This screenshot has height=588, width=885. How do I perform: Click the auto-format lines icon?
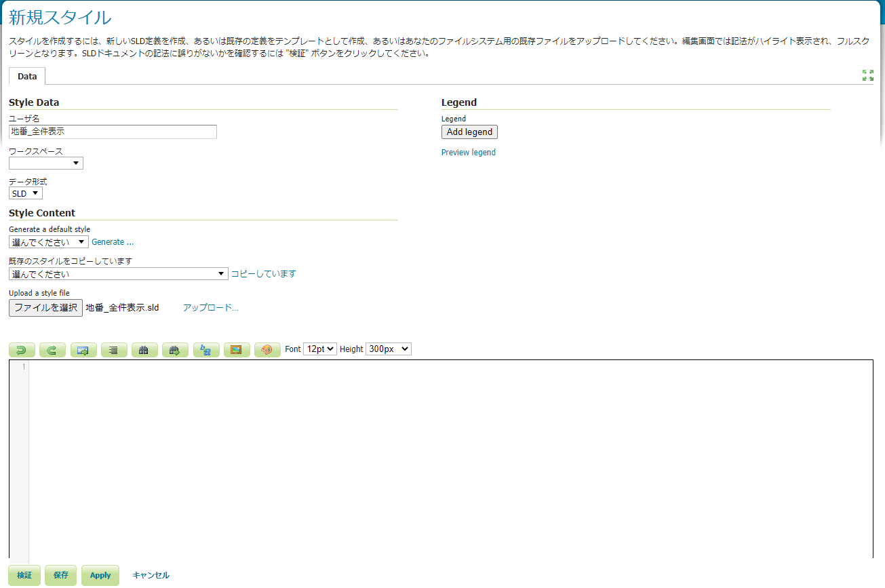coord(114,350)
